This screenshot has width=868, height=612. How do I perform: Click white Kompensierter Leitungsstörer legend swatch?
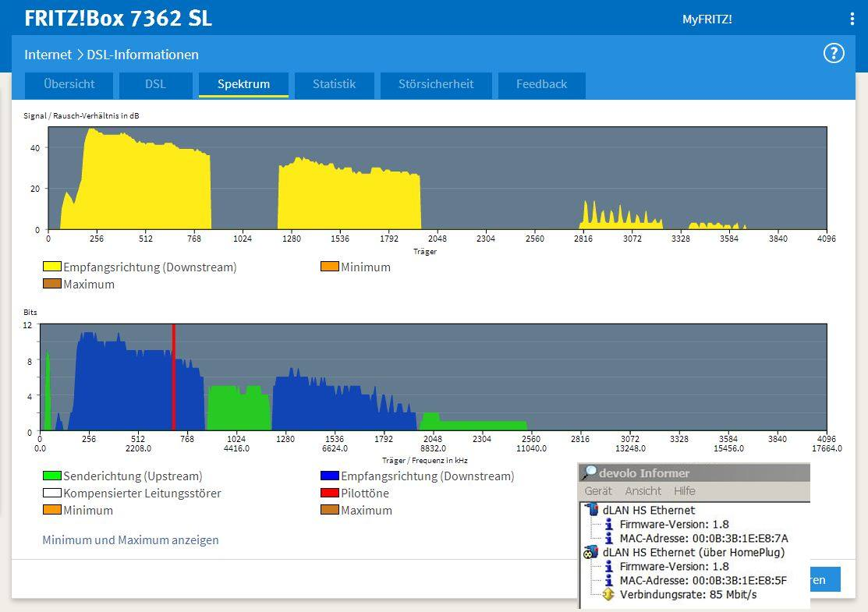click(52, 493)
